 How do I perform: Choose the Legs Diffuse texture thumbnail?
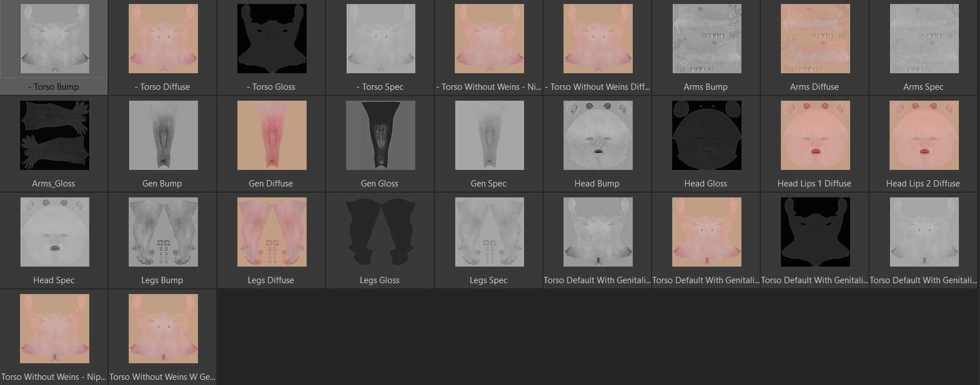coord(272,232)
